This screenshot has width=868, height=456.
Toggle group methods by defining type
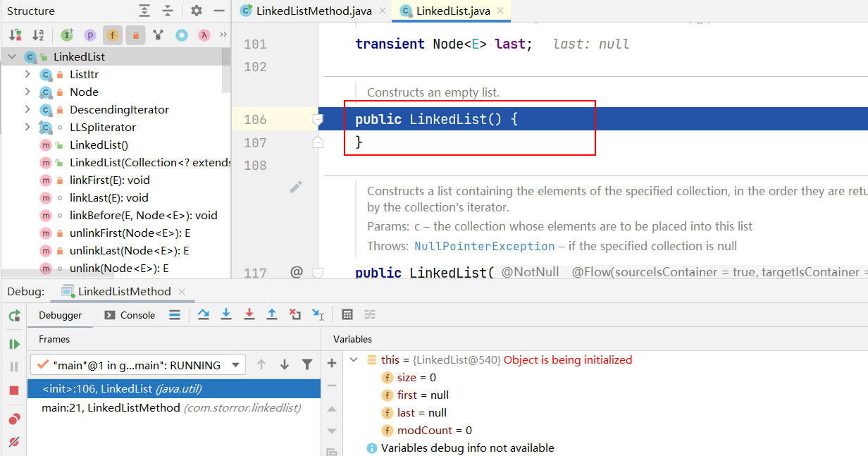[x=159, y=35]
